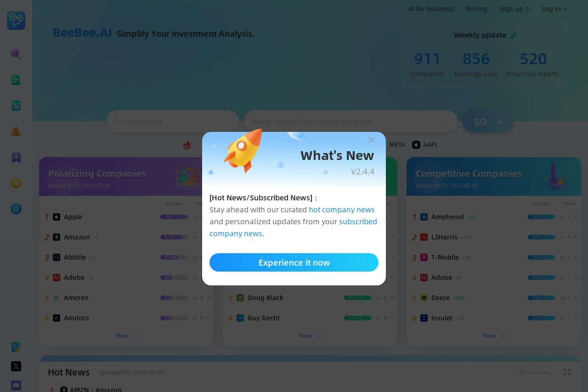Open the gold star coin icon in sidebar
Screen dimensions: 588x392
click(x=16, y=183)
